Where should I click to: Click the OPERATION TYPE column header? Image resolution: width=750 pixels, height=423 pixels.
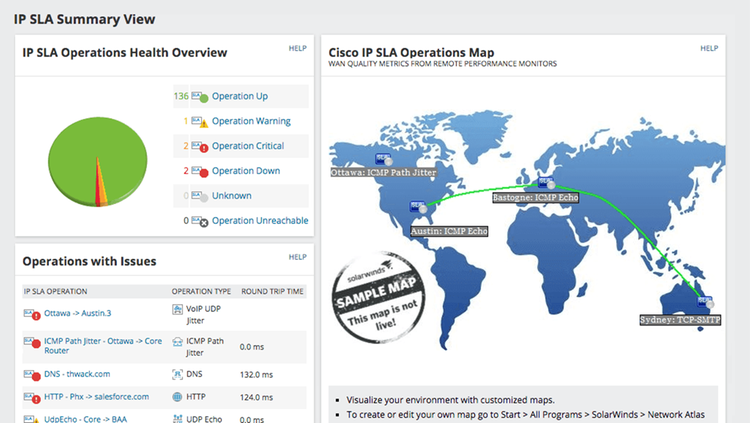(201, 291)
